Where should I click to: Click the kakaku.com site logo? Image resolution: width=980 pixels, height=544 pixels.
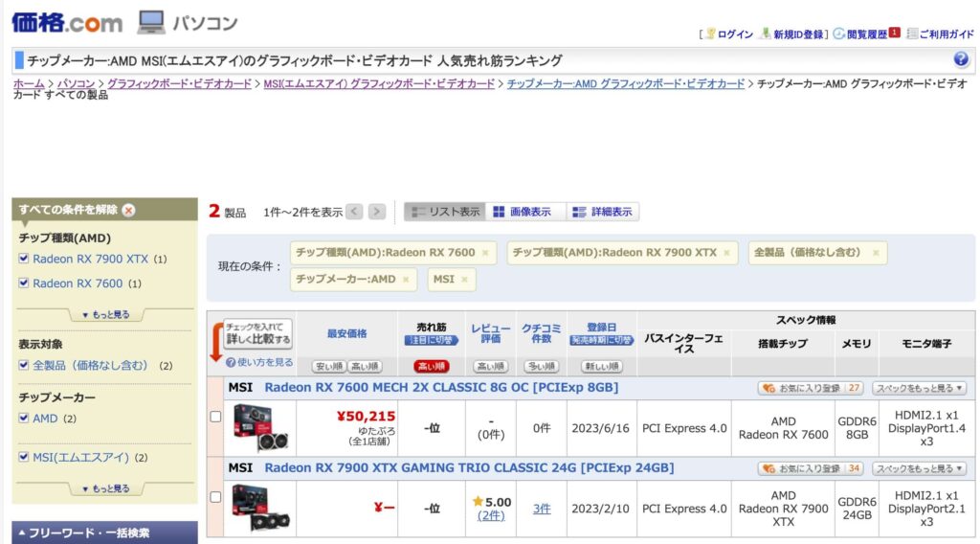(x=67, y=22)
